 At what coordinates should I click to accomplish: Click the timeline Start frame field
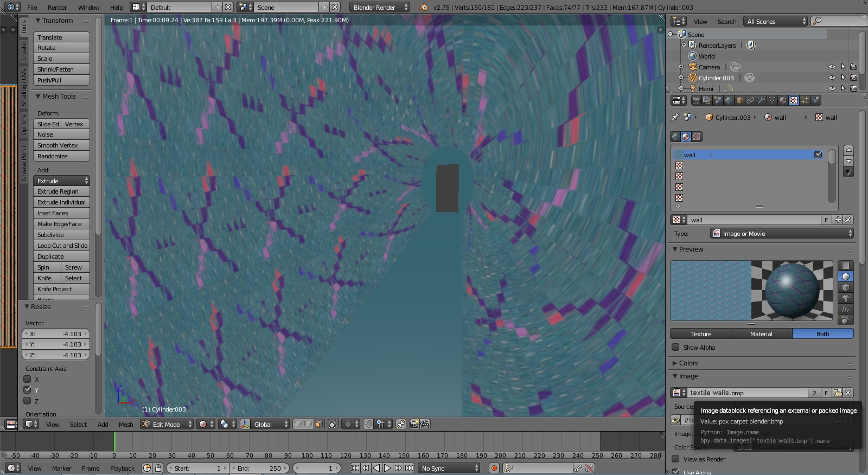[x=196, y=468]
